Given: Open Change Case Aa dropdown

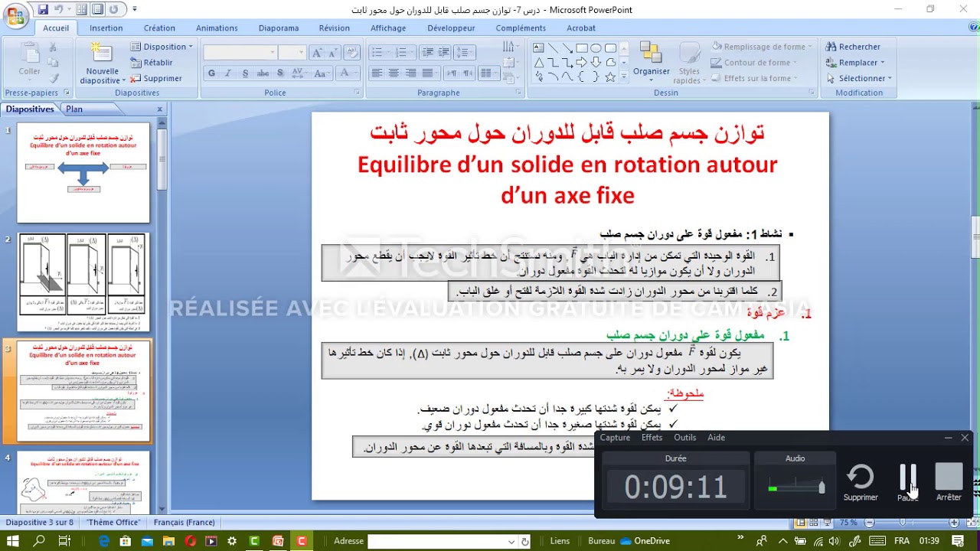Looking at the screenshot, I should click(322, 73).
